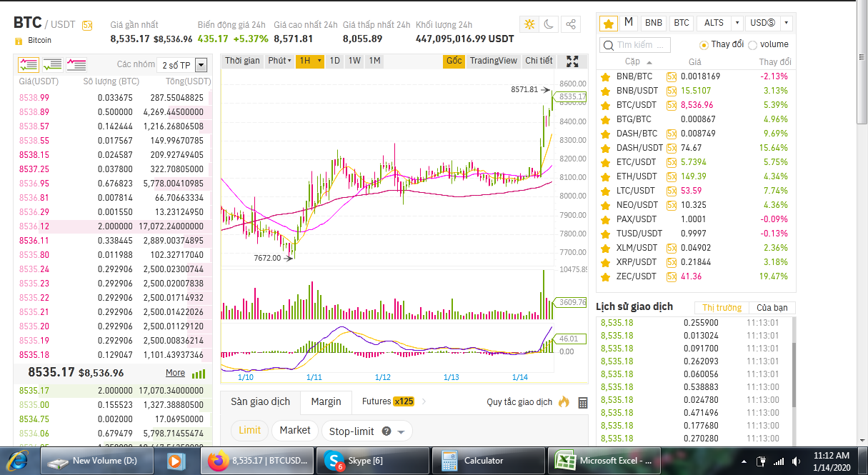The height and width of the screenshot is (475, 868).
Task: Open the Phút interval dropdown
Action: point(280,61)
